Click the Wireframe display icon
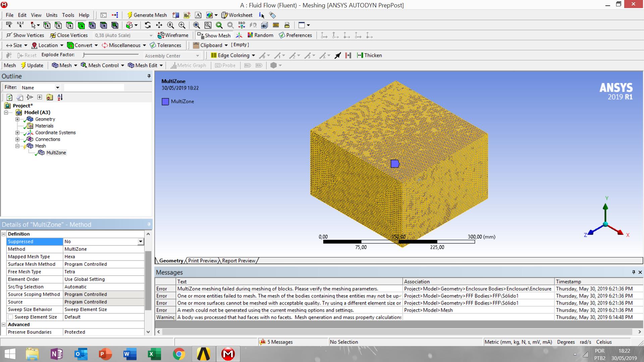 pos(173,35)
